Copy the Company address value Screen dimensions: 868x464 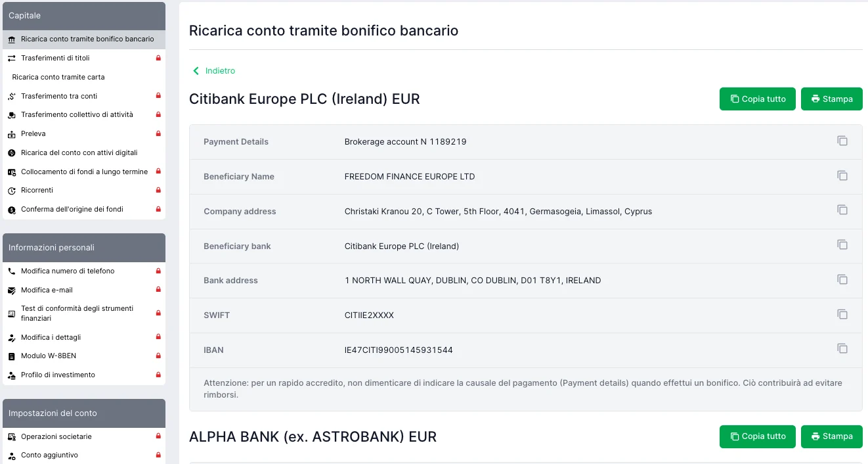(x=842, y=210)
